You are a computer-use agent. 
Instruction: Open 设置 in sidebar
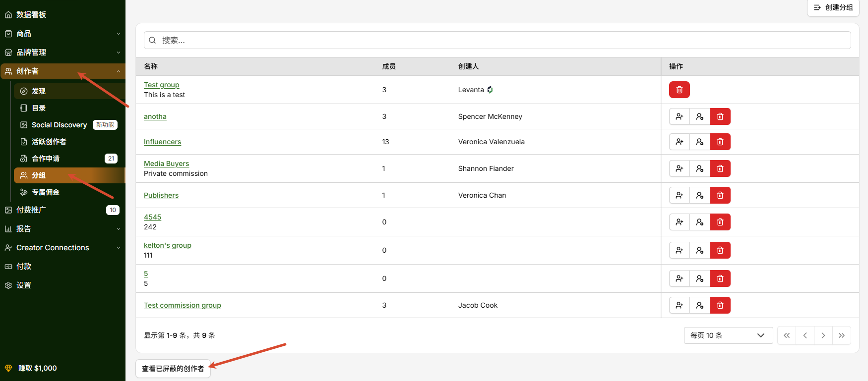pos(62,285)
